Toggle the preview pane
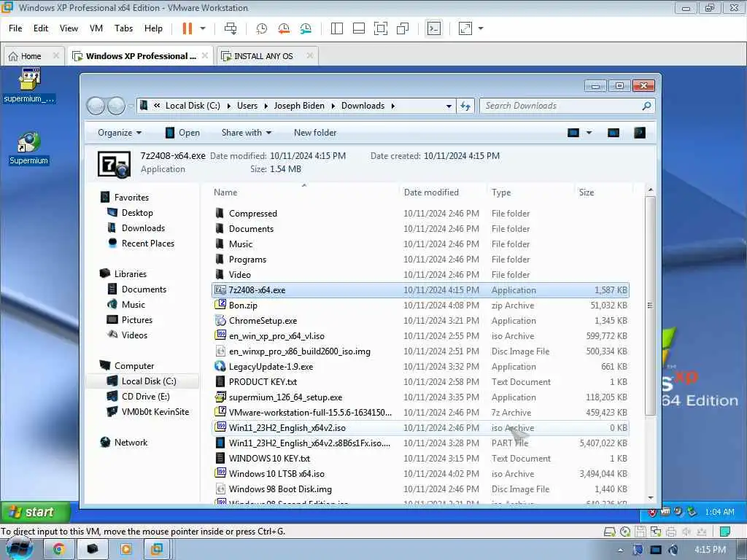747x560 pixels. click(614, 133)
